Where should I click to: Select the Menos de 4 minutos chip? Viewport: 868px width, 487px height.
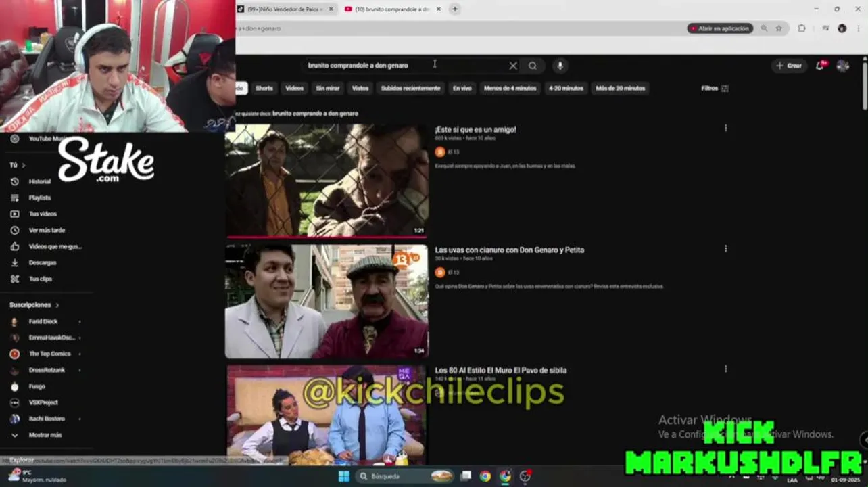click(510, 88)
